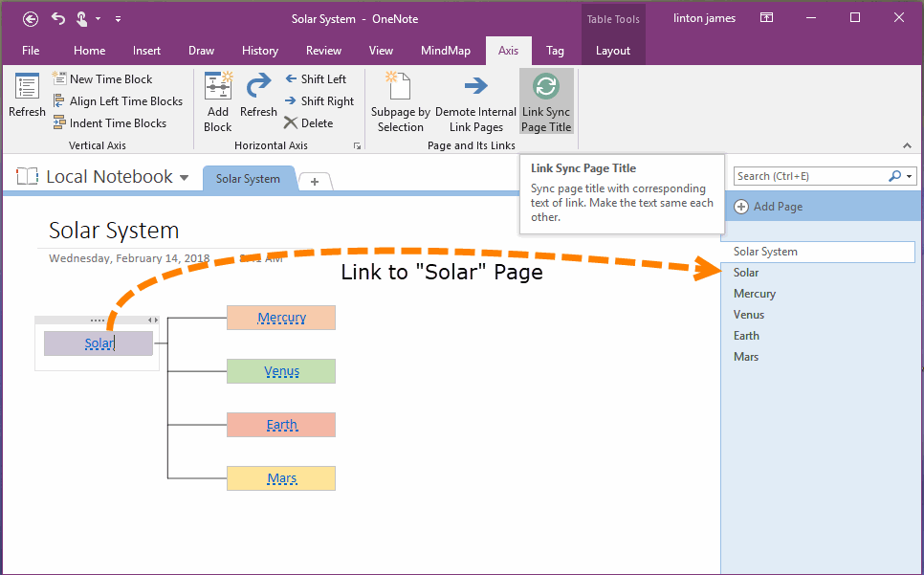Click Solar System page title
The image size is (924, 575).
[x=114, y=231]
